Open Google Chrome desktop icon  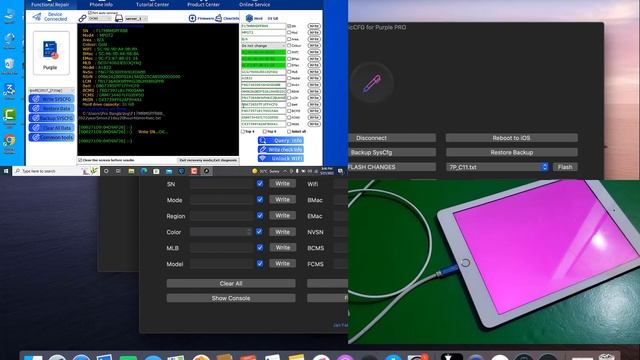pos(9,141)
